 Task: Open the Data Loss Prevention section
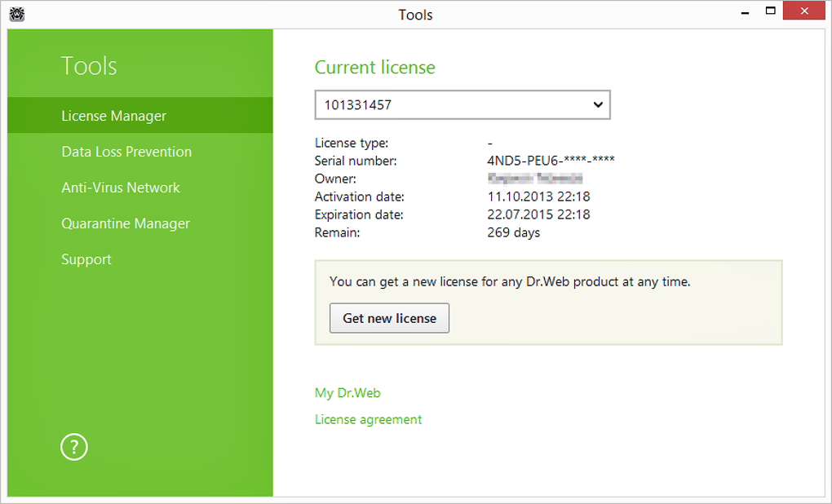pyautogui.click(x=126, y=152)
